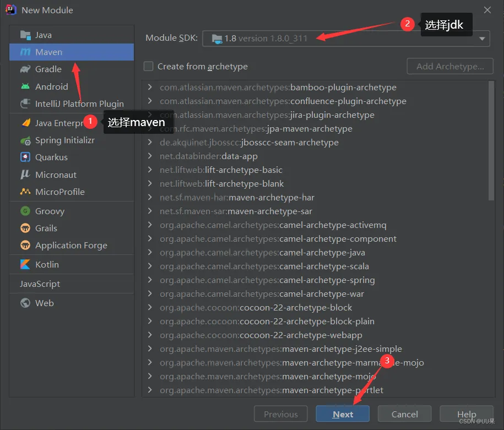Viewport: 504px width, 430px height.
Task: Click the Micronaut mu icon
Action: coord(25,175)
